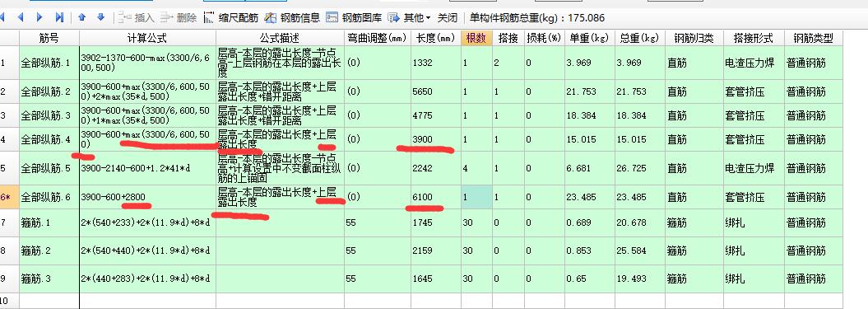The height and width of the screenshot is (309, 868).
Task: Click 绑扎 cell in 箍筋.1 row
Action: coord(753,223)
